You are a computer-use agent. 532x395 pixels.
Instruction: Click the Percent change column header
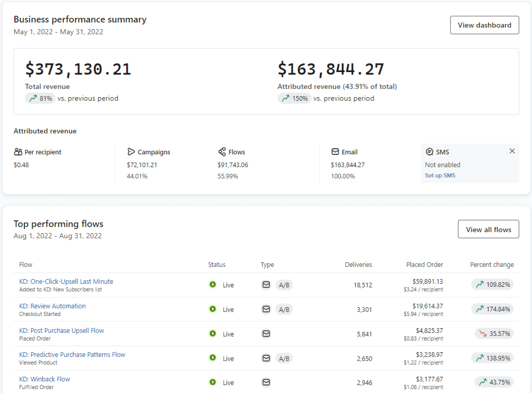click(492, 265)
